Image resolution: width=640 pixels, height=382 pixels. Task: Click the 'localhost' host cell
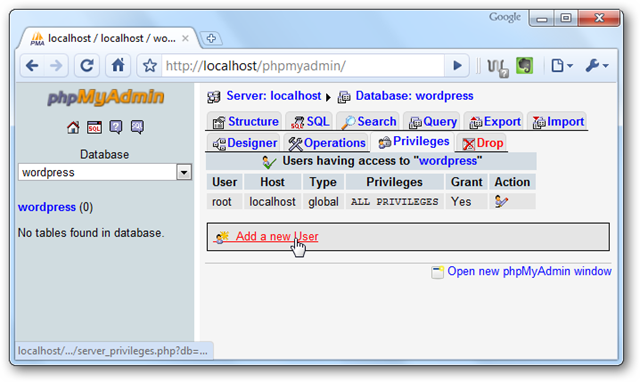pyautogui.click(x=272, y=202)
